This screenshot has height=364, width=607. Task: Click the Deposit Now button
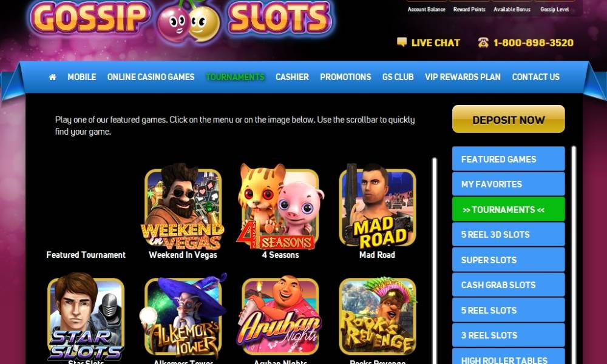pyautogui.click(x=508, y=119)
